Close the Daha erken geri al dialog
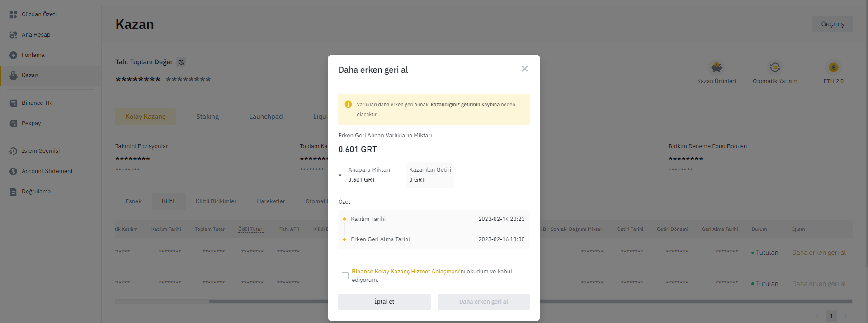868x323 pixels. [x=524, y=69]
